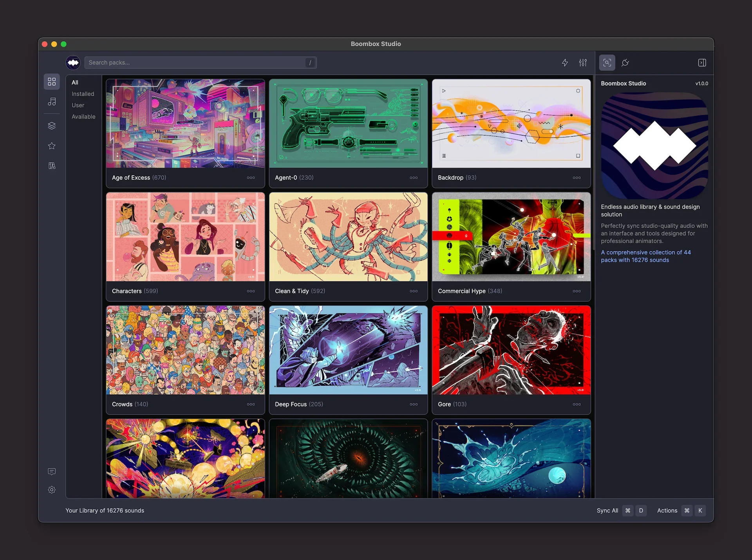Screen dimensions: 752x560
Task: Click the lightning bolt icon in toolbar
Action: [x=565, y=63]
